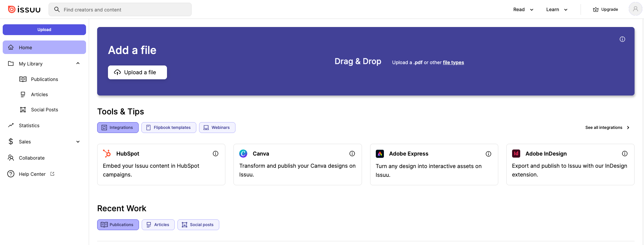This screenshot has width=644, height=245.
Task: Click the HubSpot logo icon
Action: click(107, 154)
